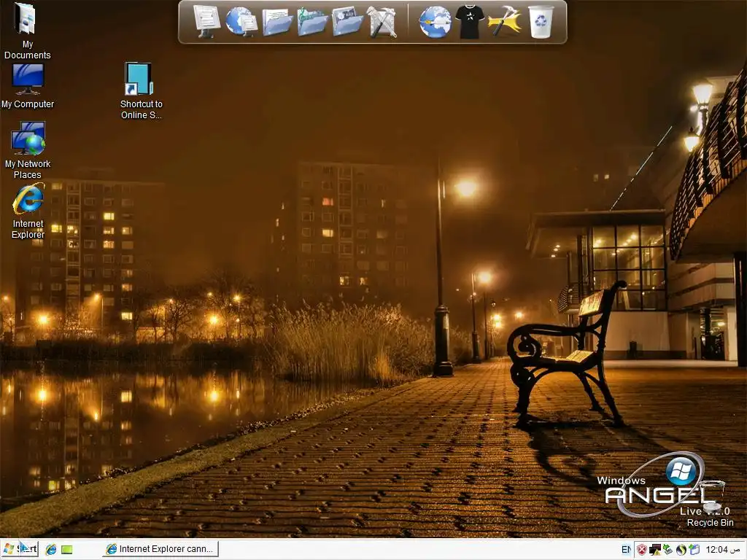Click the EN language indicator
The height and width of the screenshot is (560, 747).
coord(626,550)
